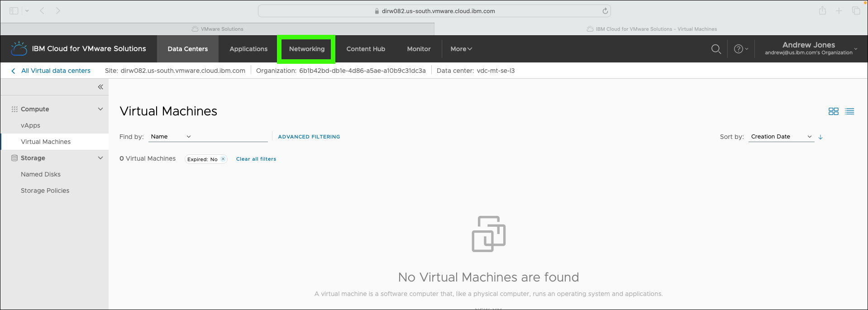
Task: Reverse the sort direction arrow
Action: [x=820, y=137]
